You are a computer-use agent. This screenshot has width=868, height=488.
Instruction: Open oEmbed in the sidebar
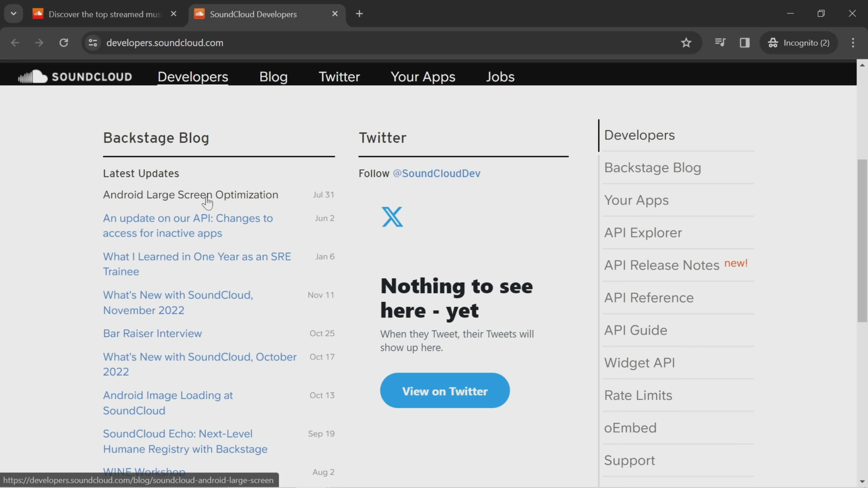pyautogui.click(x=630, y=428)
